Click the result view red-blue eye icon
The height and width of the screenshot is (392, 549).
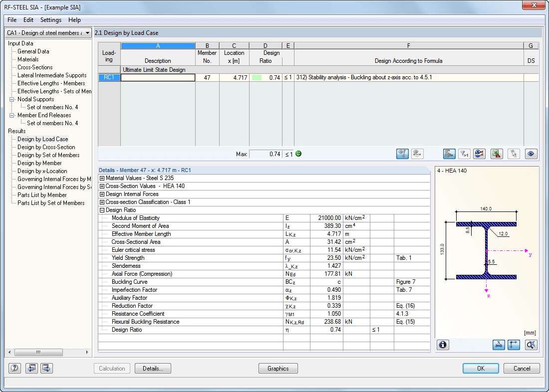[479, 154]
